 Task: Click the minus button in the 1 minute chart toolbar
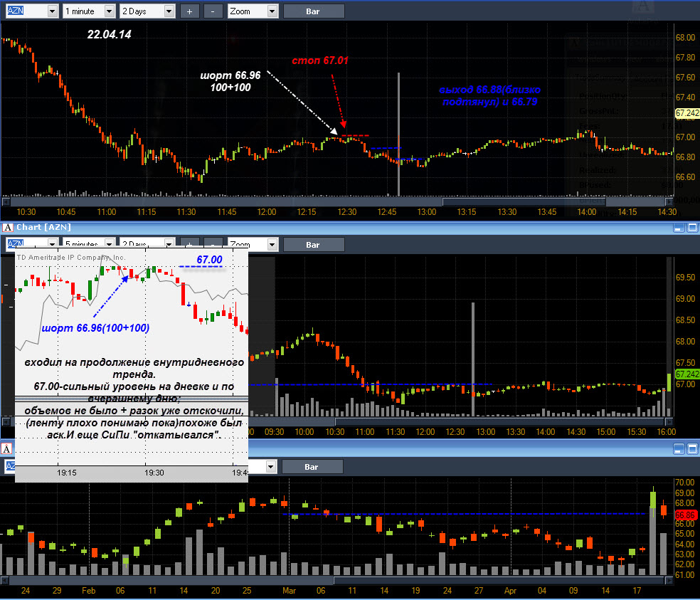click(x=213, y=11)
